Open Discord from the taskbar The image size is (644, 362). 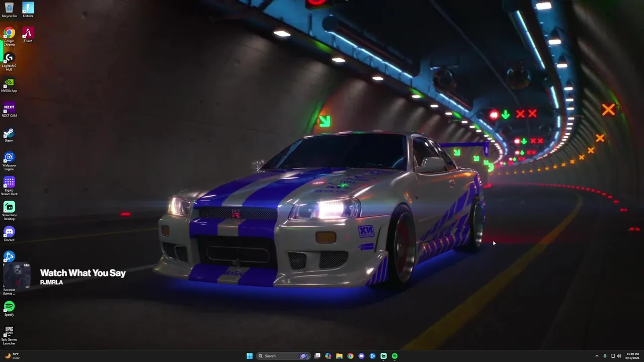[361, 356]
